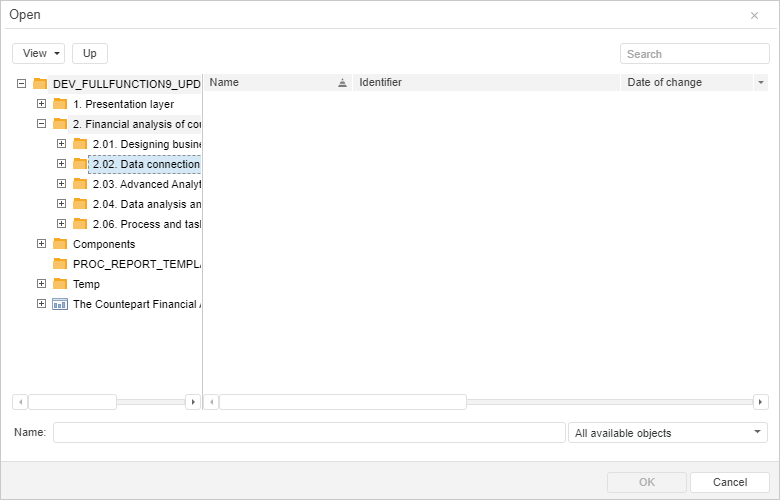Click the 2.03 Advanced Analytics folder icon
Viewport: 780px width, 500px height.
(x=80, y=184)
